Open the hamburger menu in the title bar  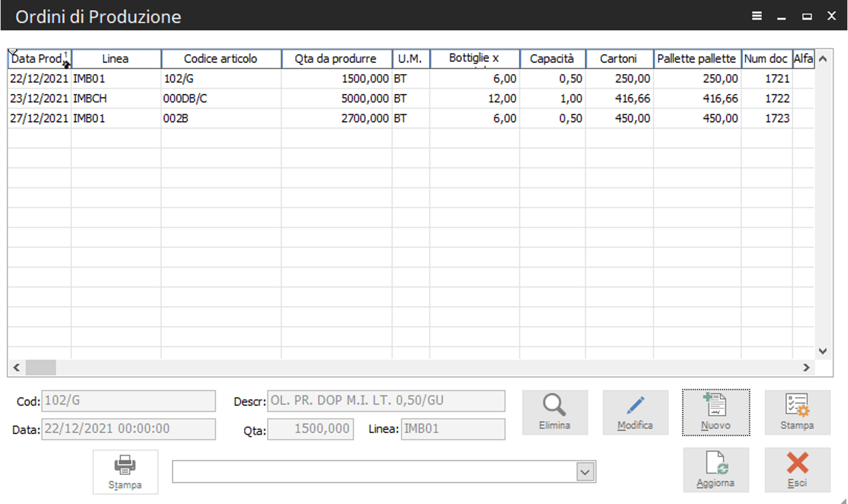click(757, 17)
